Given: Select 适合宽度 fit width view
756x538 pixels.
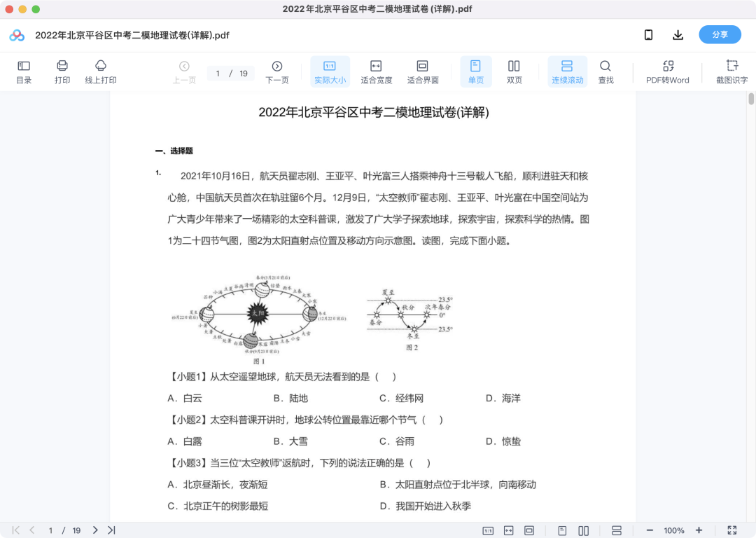Looking at the screenshot, I should [376, 72].
